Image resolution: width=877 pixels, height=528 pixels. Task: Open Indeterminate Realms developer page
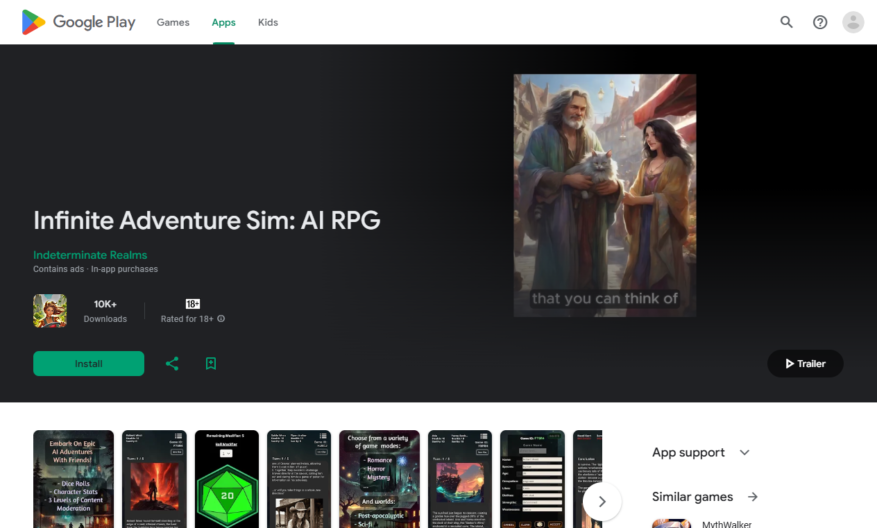pos(90,255)
